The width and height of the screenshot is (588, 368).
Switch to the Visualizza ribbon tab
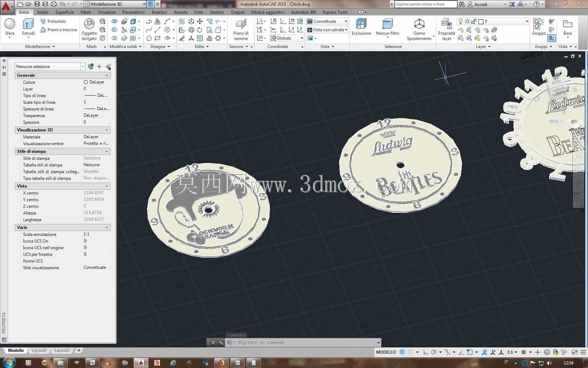[107, 12]
